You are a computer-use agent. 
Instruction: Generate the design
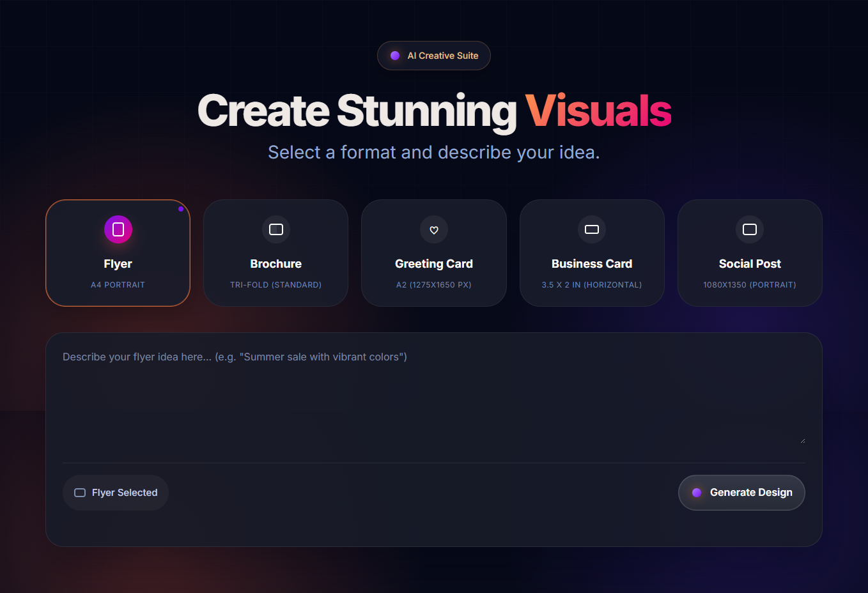pyautogui.click(x=741, y=493)
